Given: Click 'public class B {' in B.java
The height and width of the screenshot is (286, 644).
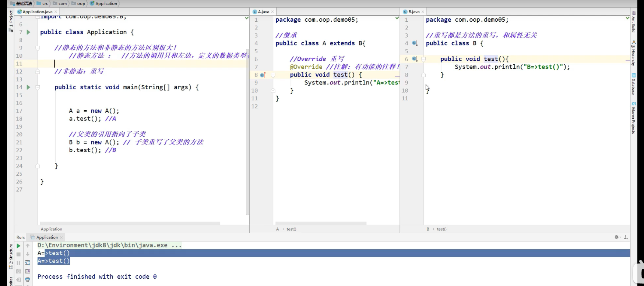Looking at the screenshot, I should [x=455, y=43].
